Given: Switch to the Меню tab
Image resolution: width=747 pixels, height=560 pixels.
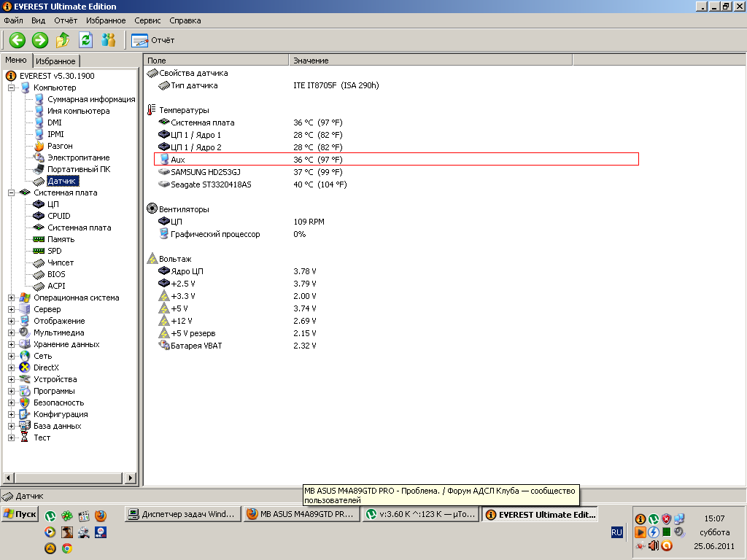Looking at the screenshot, I should point(16,60).
